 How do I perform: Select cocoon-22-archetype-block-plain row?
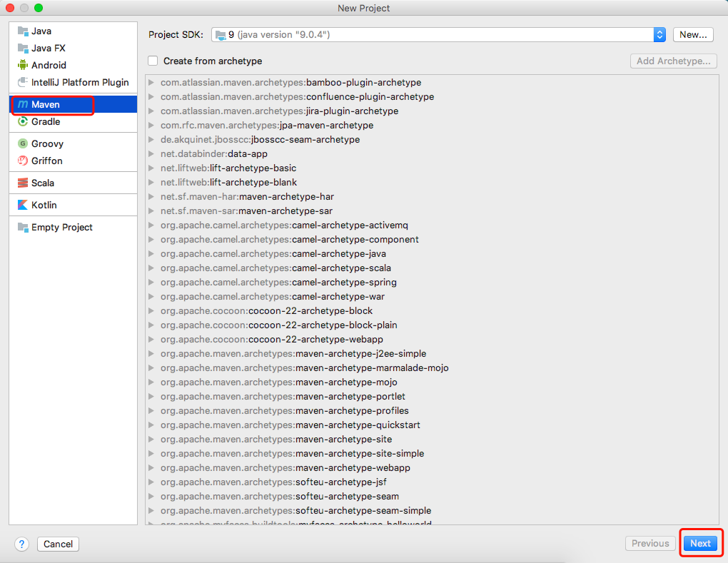(432, 325)
